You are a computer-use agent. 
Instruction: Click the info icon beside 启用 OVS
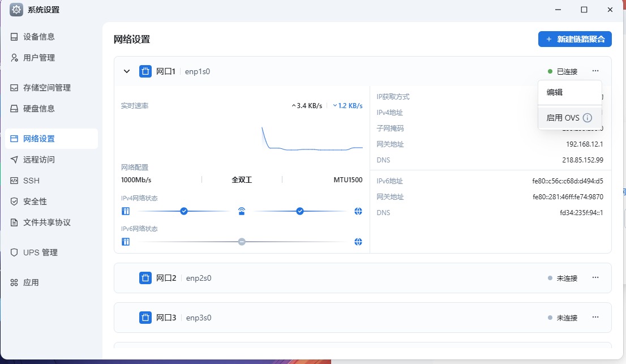point(588,118)
